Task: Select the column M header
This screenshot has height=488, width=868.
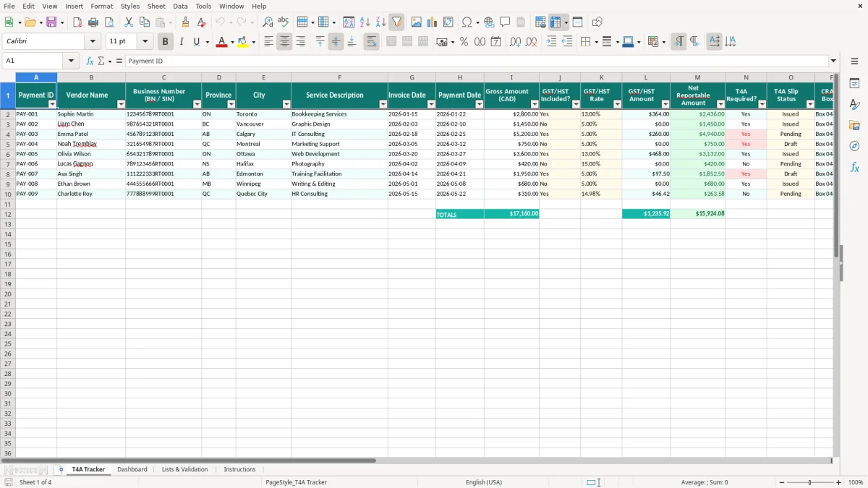Action: point(697,77)
